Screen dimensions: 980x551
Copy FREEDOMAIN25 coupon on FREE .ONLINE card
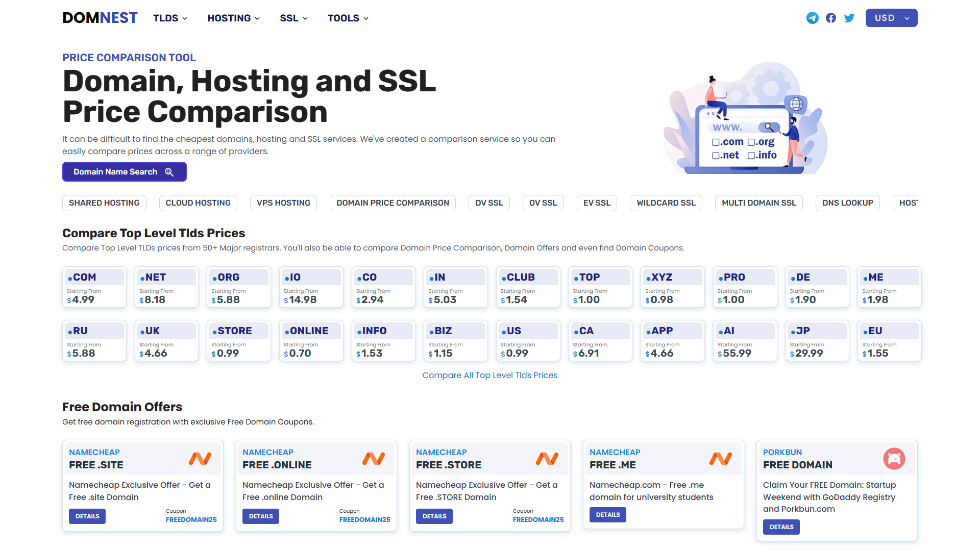364,520
